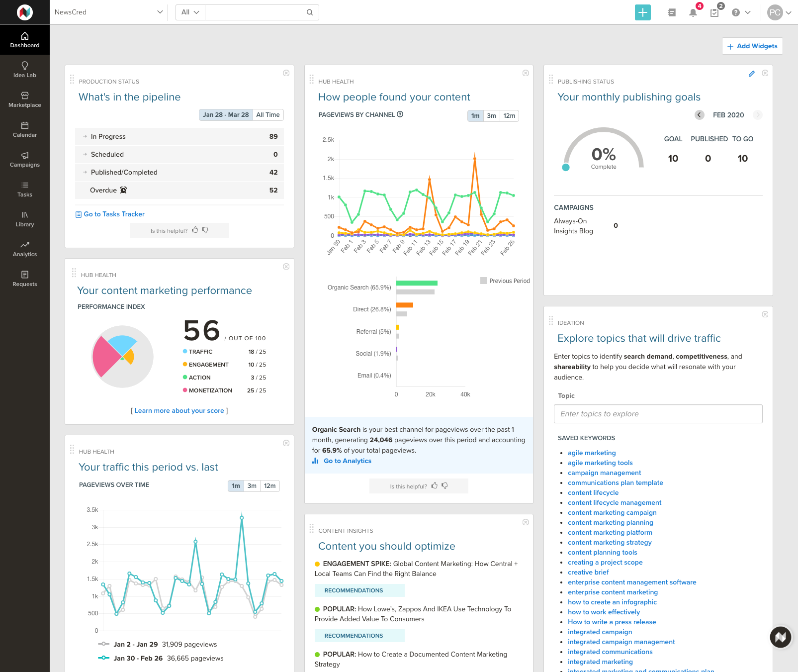Viewport: 798px width, 672px height.
Task: Open the agile marketing saved keyword
Action: tap(592, 453)
